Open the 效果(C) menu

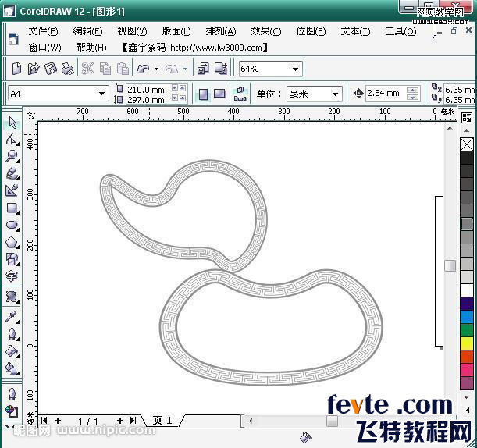tap(266, 31)
